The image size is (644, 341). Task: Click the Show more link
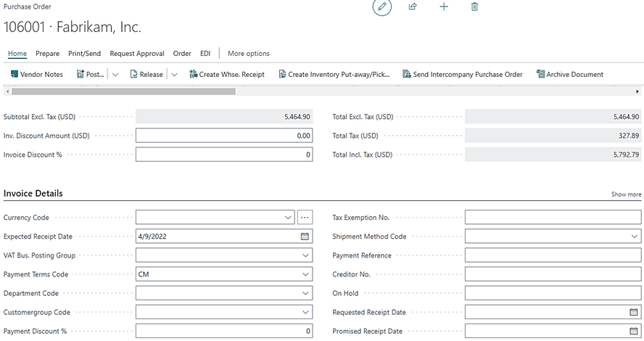[626, 194]
